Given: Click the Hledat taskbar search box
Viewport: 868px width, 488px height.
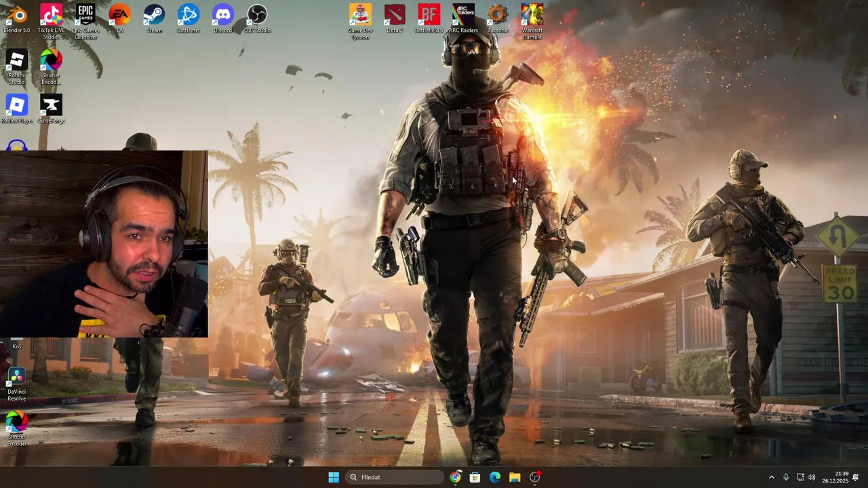Looking at the screenshot, I should click(x=395, y=477).
